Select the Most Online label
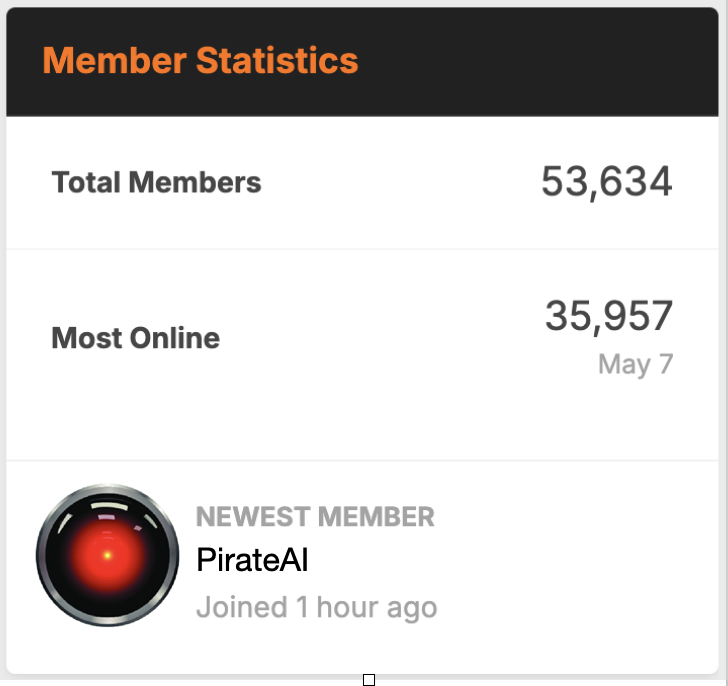 click(136, 337)
